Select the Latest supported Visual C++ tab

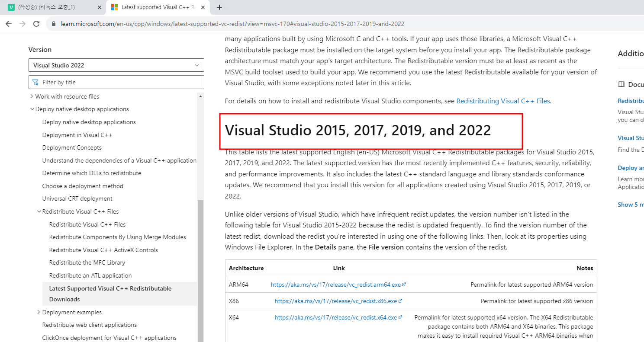click(158, 7)
